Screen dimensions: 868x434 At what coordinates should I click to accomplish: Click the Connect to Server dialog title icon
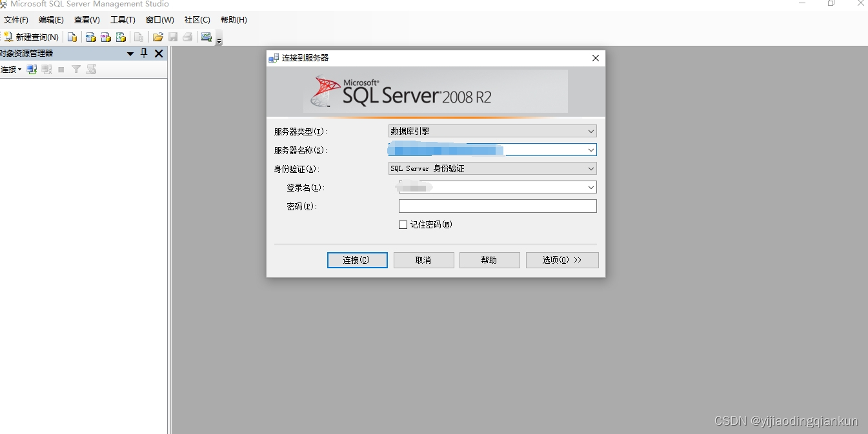(274, 58)
